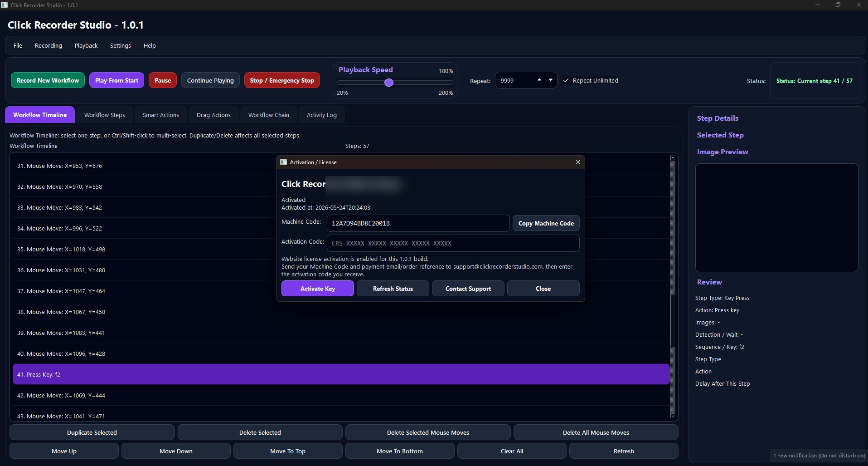Viewport: 868px width, 466px height.
Task: Click the Playback Speed slider handle
Action: click(x=389, y=83)
